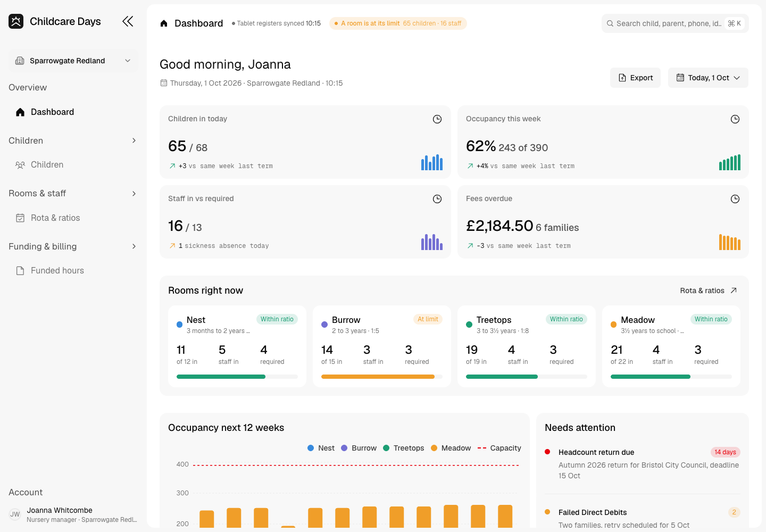Click arrow icon next to Rota & ratios link

tap(734, 290)
